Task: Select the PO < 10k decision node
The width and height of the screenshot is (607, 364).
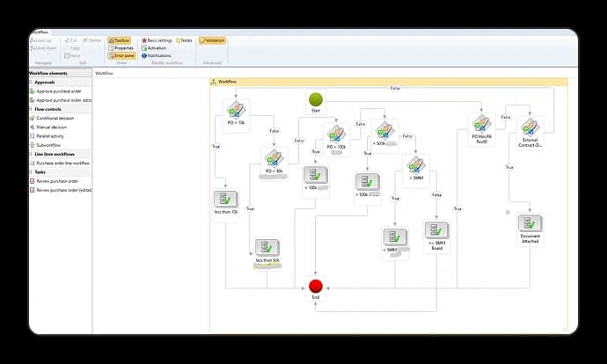Action: [x=236, y=110]
